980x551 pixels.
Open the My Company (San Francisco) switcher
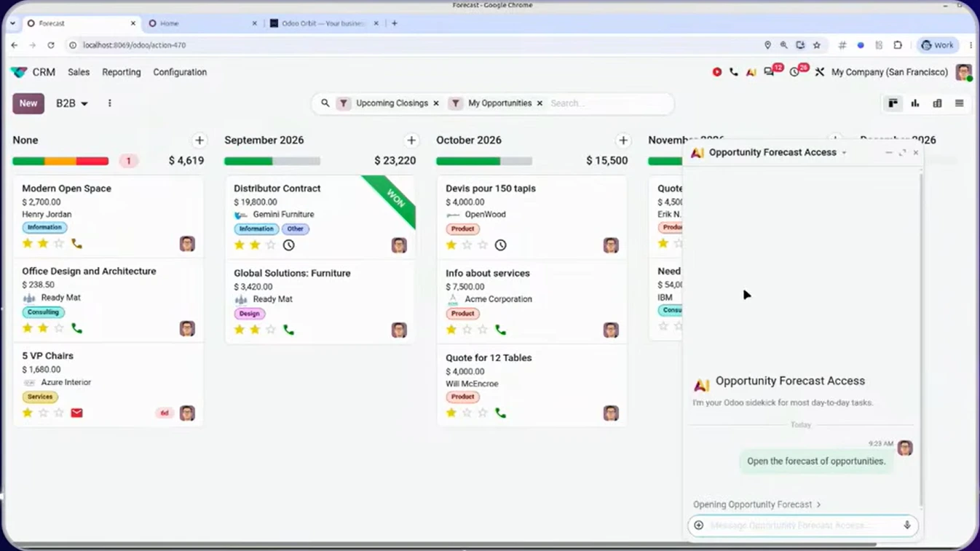point(890,72)
